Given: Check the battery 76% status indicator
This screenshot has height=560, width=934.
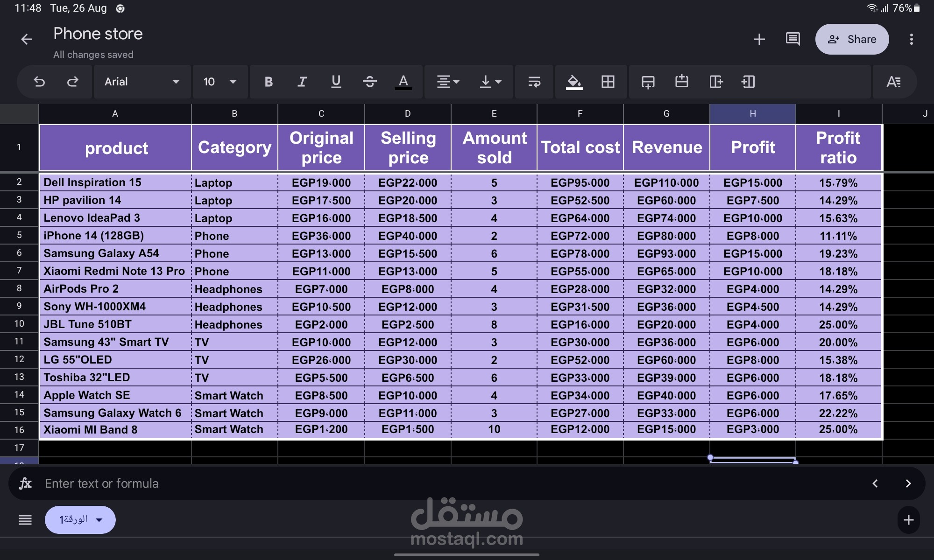Looking at the screenshot, I should point(906,8).
